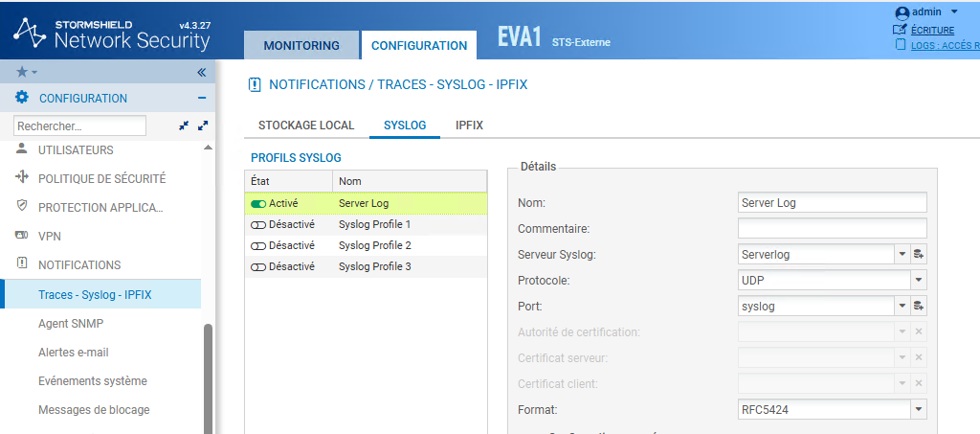
Task: Switch to the Monitoring tab
Action: 301,45
